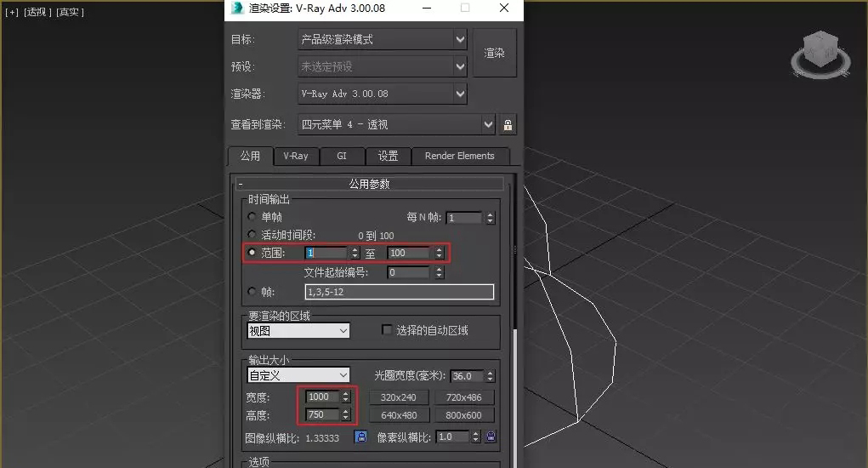Switch to the Render Elements tab
Image resolution: width=868 pixels, height=468 pixels.
459,157
